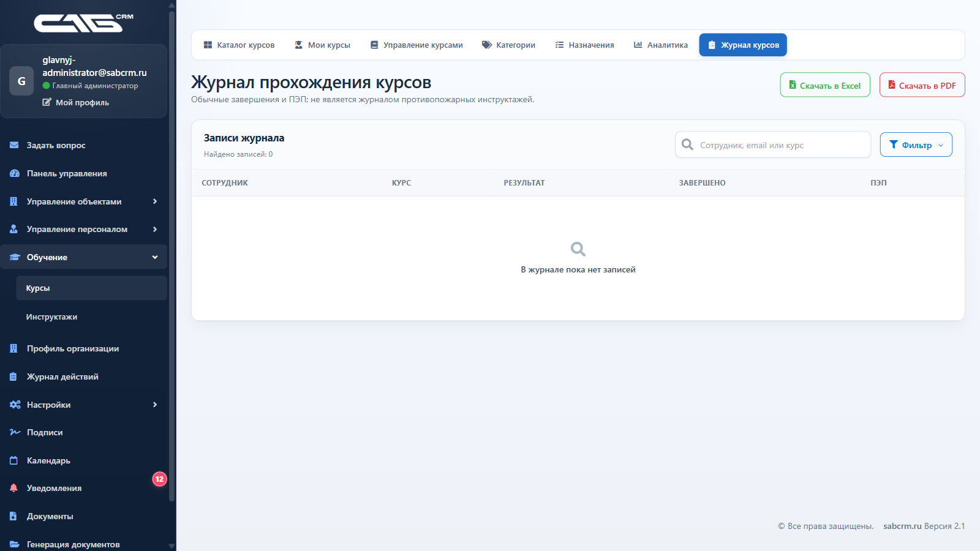Click the ПЭП column header
980x551 pixels.
(878, 183)
